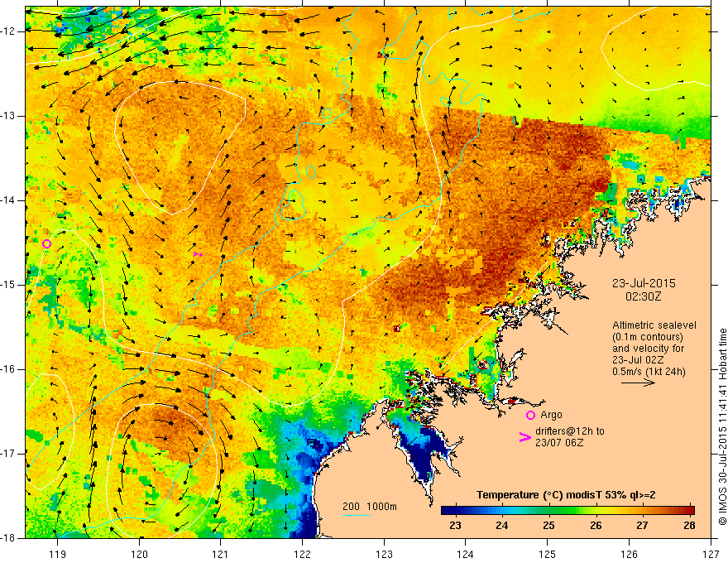This screenshot has width=728, height=563.
Task: Click the velocity scale reference arrow
Action: (x=639, y=383)
